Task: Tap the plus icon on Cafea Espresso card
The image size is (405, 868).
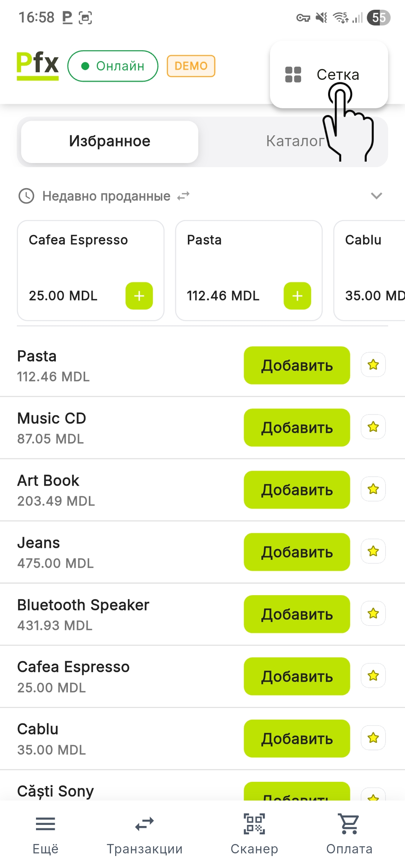Action: 139,296
